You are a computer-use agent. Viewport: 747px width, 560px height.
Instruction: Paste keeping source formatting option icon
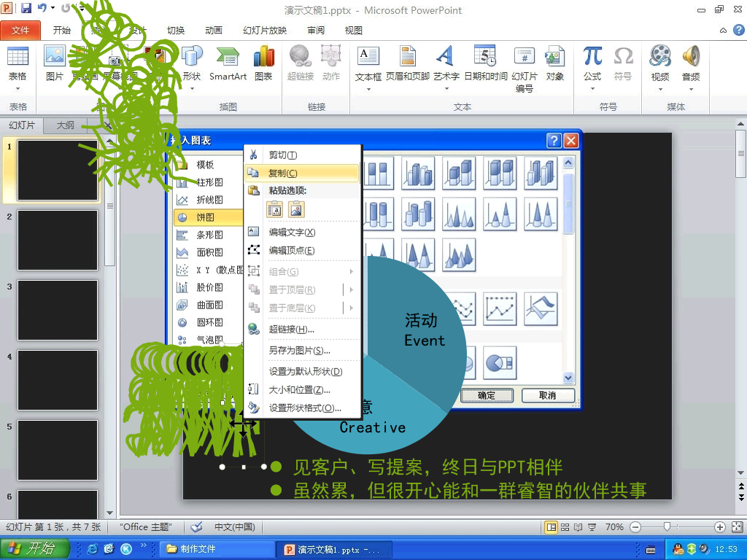pyautogui.click(x=275, y=209)
